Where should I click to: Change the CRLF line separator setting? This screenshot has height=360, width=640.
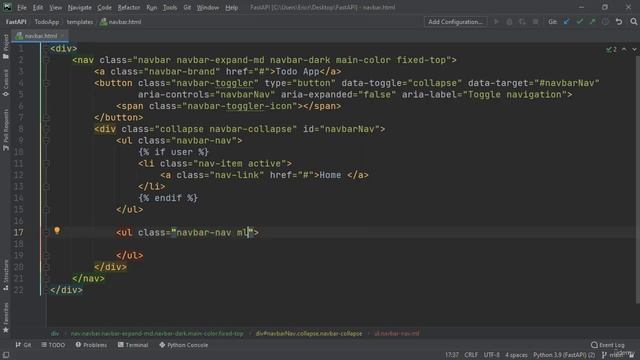pos(471,355)
